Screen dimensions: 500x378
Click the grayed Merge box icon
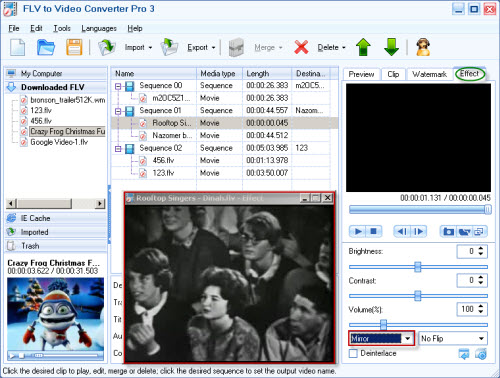click(236, 47)
